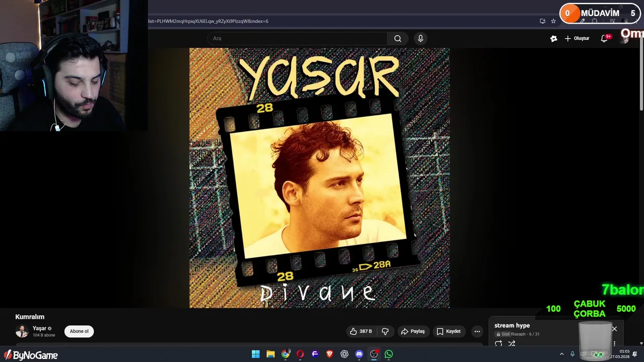This screenshot has width=644, height=362.
Task: Click the 'Kumralım' video title
Action: click(30, 317)
